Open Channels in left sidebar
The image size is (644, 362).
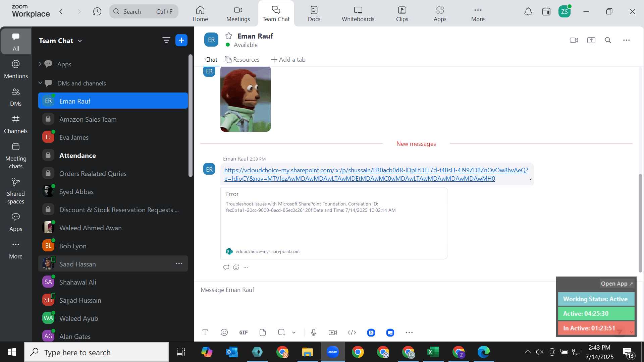click(16, 124)
